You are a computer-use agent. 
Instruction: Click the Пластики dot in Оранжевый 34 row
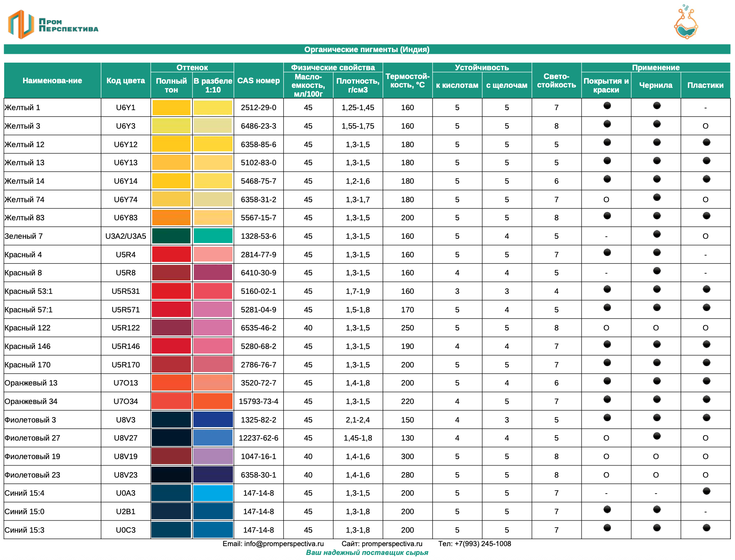point(706,399)
